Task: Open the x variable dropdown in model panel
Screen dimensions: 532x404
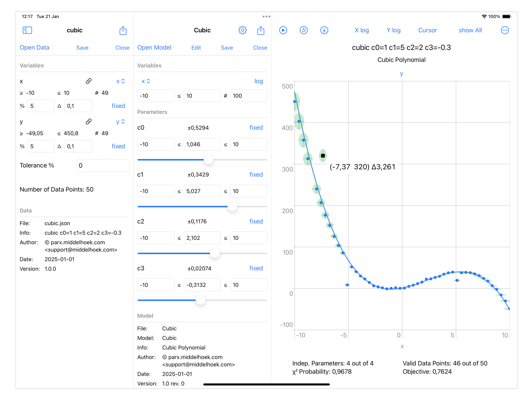Action: tap(146, 81)
